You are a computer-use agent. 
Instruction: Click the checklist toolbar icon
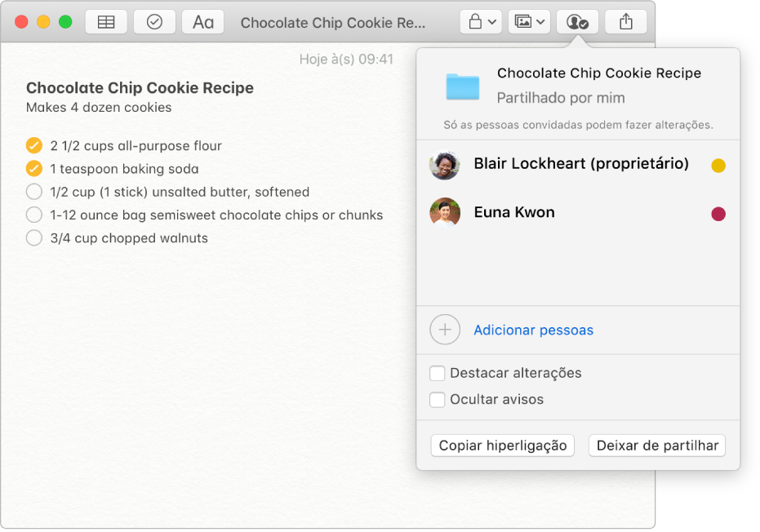pos(154,22)
